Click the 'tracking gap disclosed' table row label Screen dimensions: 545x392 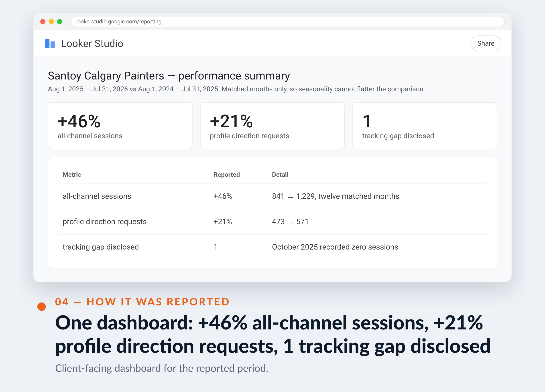[x=101, y=247]
